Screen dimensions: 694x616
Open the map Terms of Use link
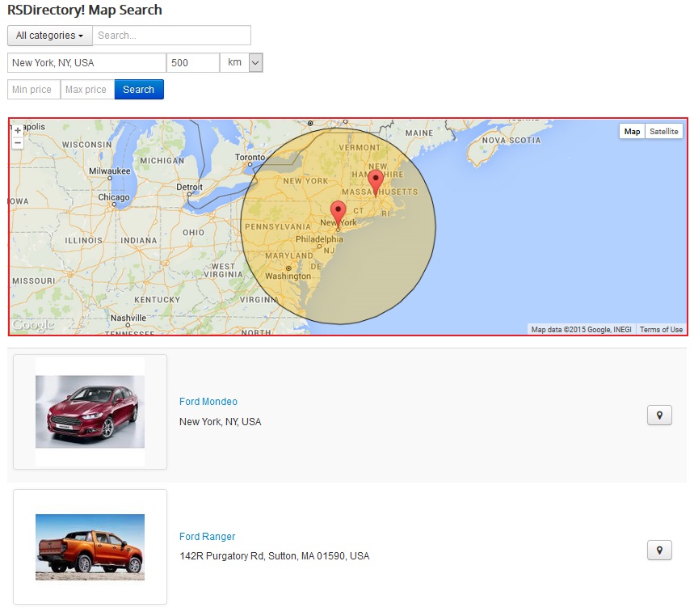(661, 330)
